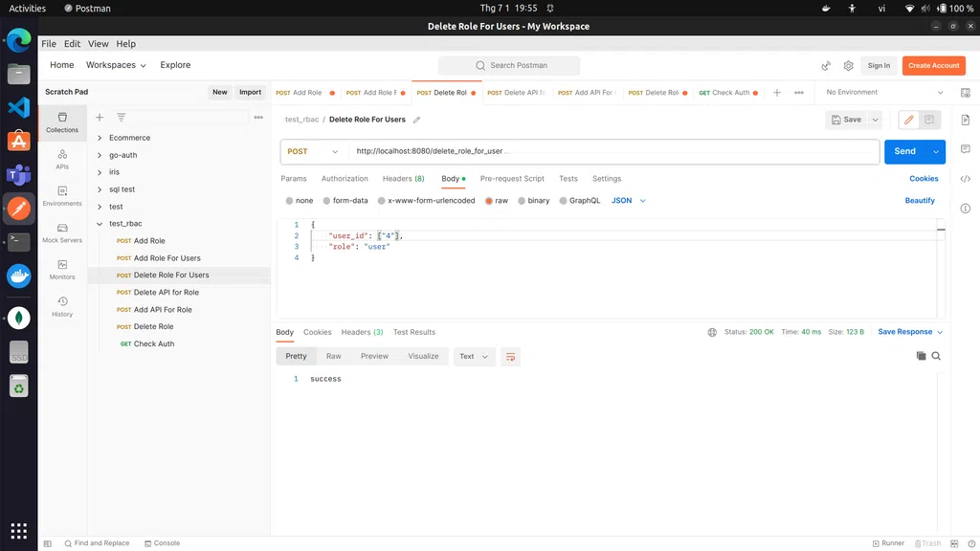Select the binary body type option
This screenshot has height=551, width=980.
pyautogui.click(x=533, y=201)
